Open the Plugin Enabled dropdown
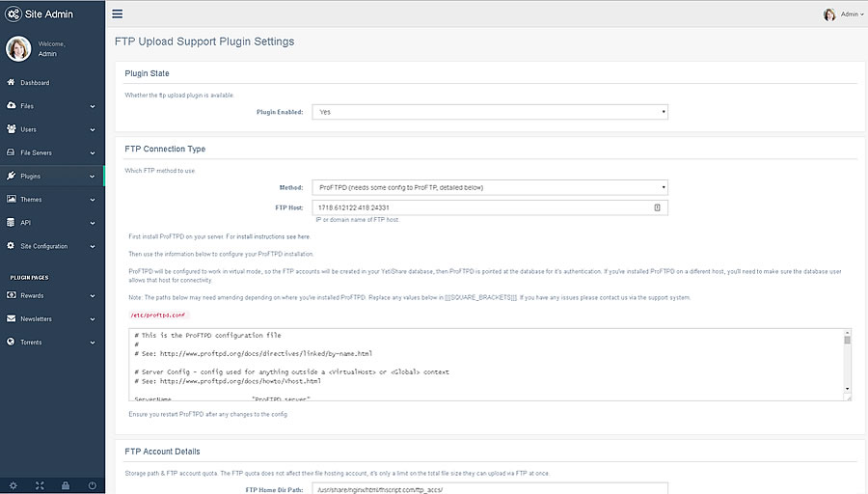868x494 pixels. point(490,112)
